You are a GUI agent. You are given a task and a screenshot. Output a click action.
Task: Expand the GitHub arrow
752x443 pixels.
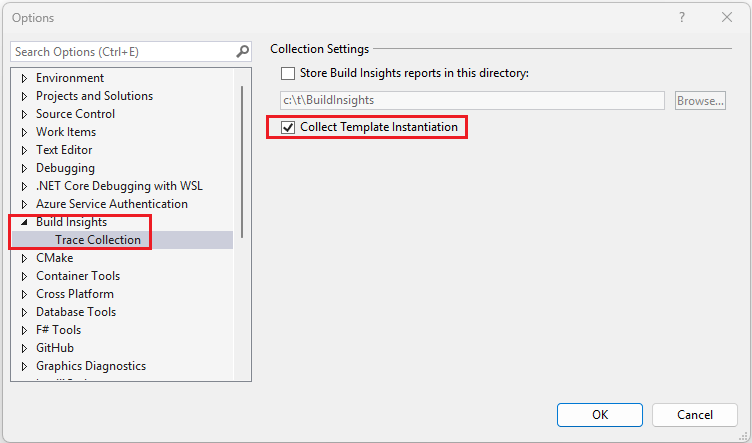point(24,348)
